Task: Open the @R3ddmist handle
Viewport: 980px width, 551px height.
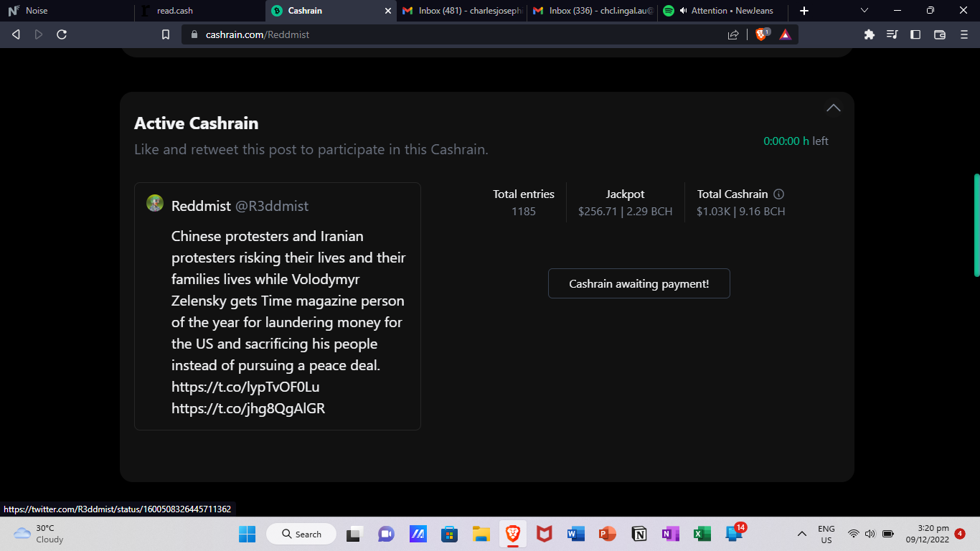Action: point(272,206)
